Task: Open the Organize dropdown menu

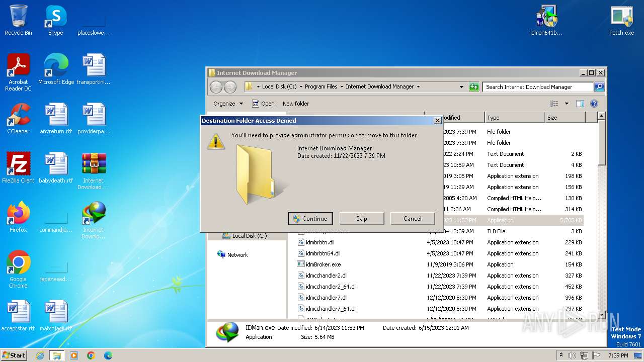Action: (x=228, y=104)
